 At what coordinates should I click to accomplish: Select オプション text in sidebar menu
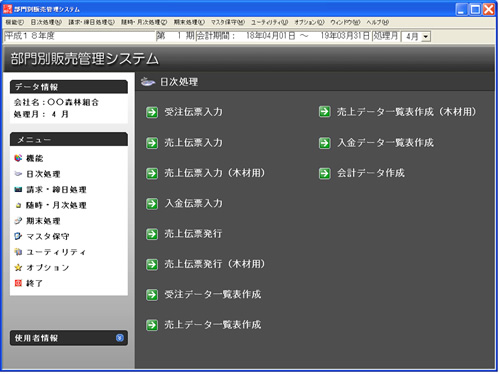tap(48, 268)
